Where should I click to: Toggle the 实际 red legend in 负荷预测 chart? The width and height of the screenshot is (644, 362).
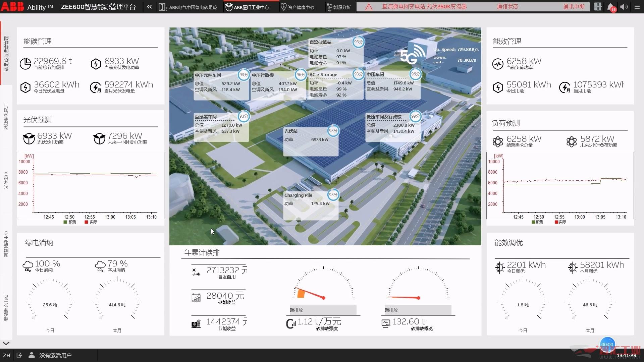tap(560, 222)
